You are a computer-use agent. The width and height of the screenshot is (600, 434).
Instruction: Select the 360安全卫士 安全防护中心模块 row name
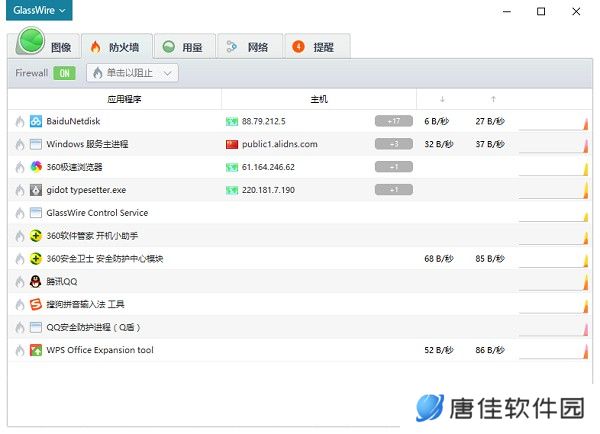[105, 259]
